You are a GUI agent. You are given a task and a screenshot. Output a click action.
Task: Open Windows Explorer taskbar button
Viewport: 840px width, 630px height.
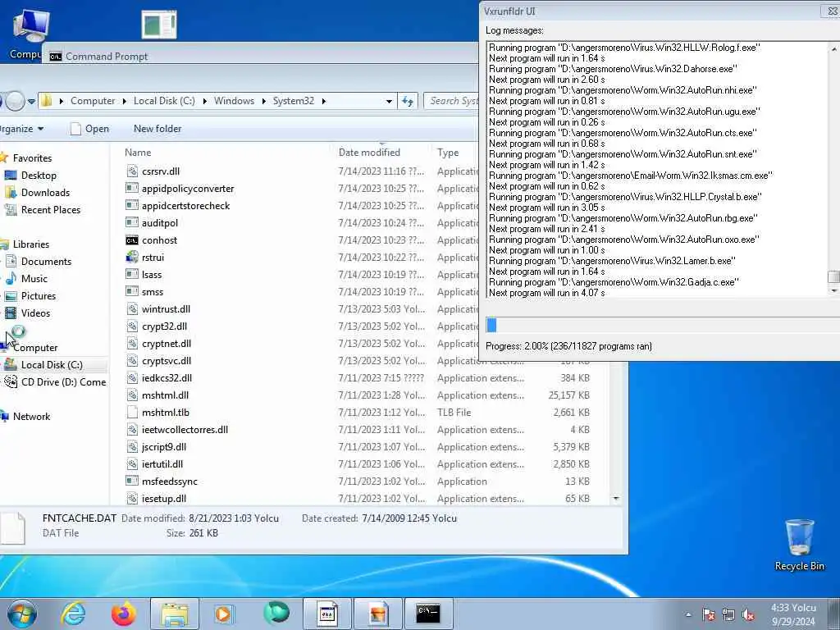[175, 614]
